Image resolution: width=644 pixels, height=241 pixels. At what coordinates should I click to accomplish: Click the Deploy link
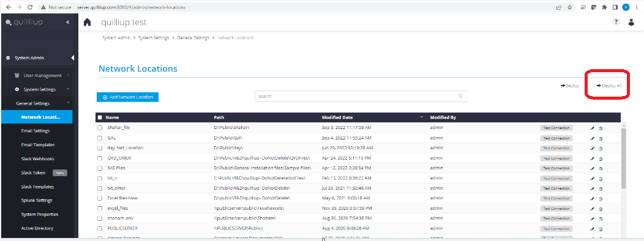tap(570, 86)
